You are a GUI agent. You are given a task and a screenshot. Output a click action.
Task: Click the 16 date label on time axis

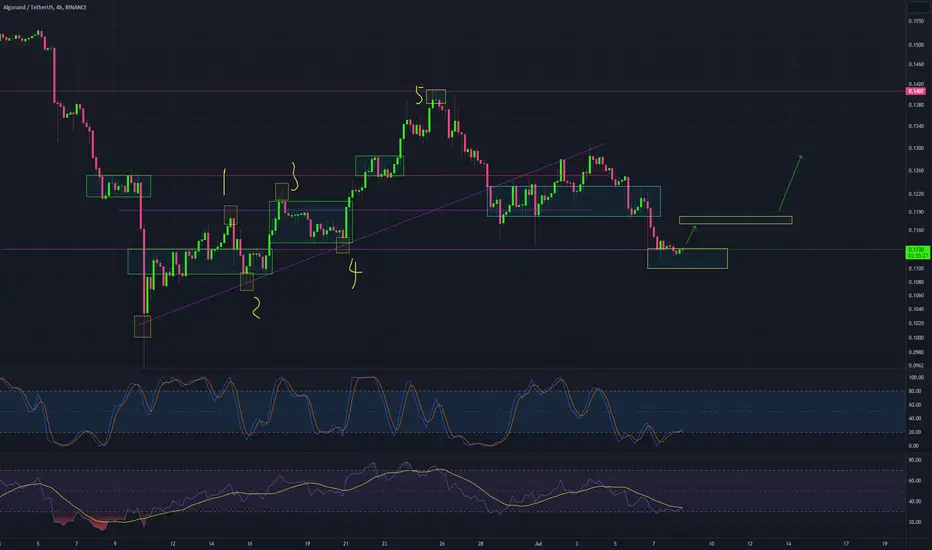tap(250, 543)
